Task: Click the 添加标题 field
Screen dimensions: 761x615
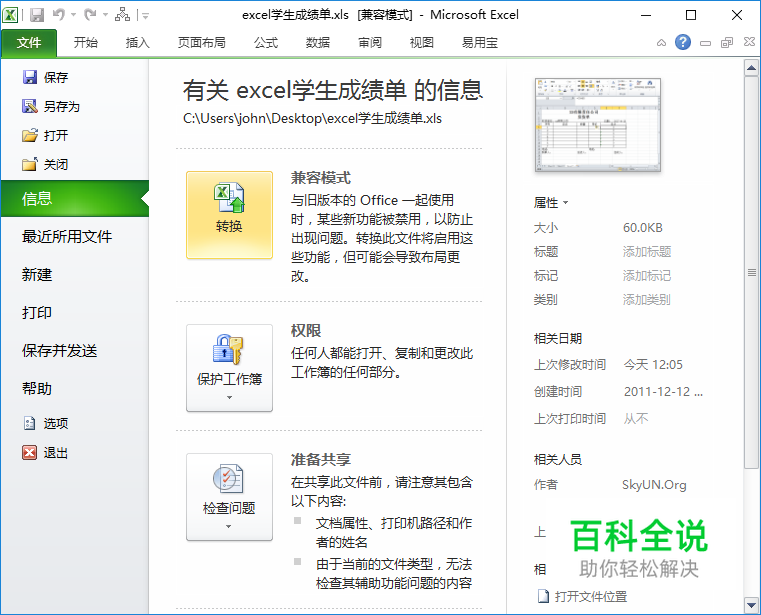Action: click(646, 251)
